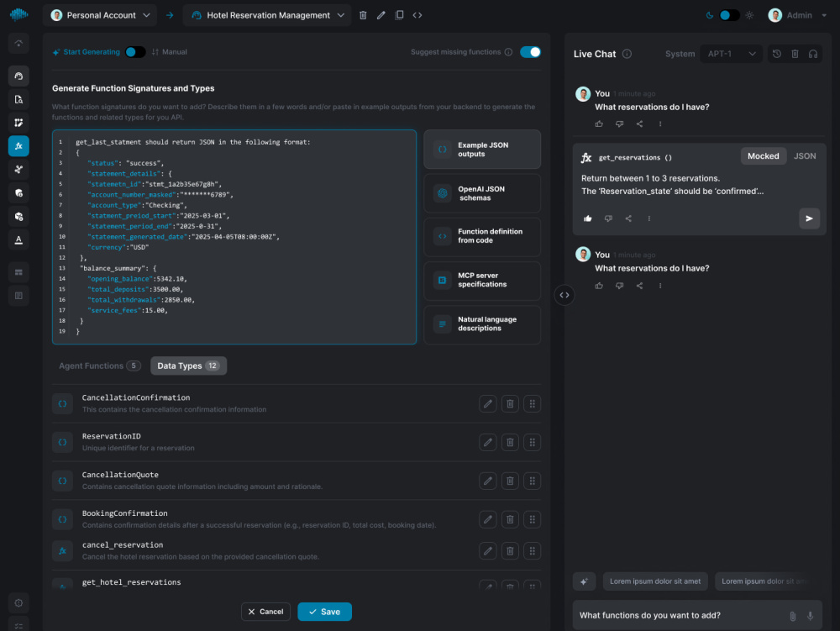This screenshot has width=840, height=631.
Task: Click the document search sidebar icon
Action: (x=18, y=99)
